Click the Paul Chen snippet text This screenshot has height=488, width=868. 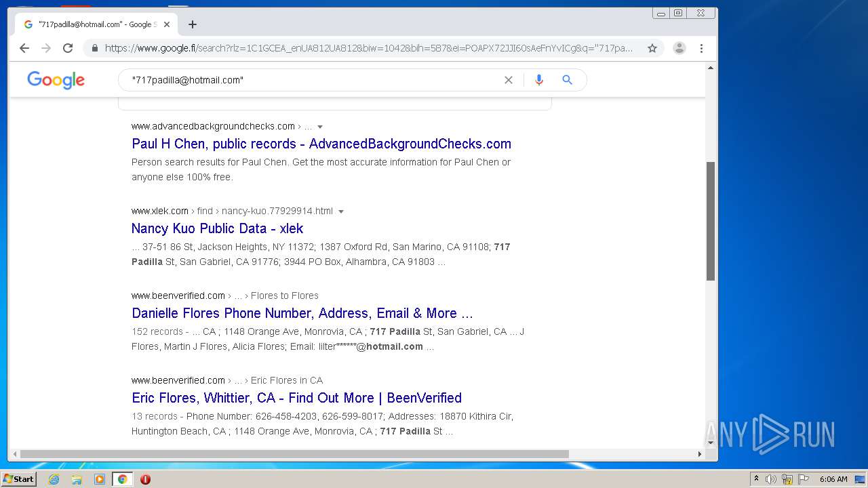(x=321, y=169)
